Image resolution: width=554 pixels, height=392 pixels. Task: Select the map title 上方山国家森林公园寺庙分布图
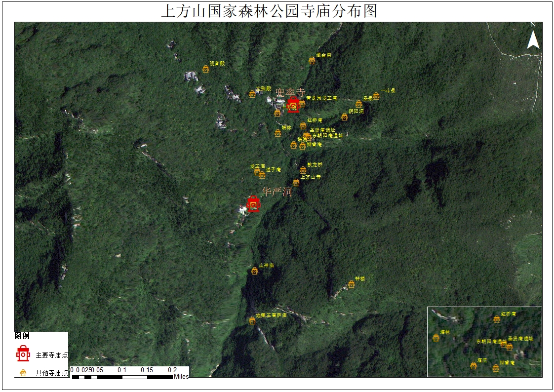(x=269, y=11)
